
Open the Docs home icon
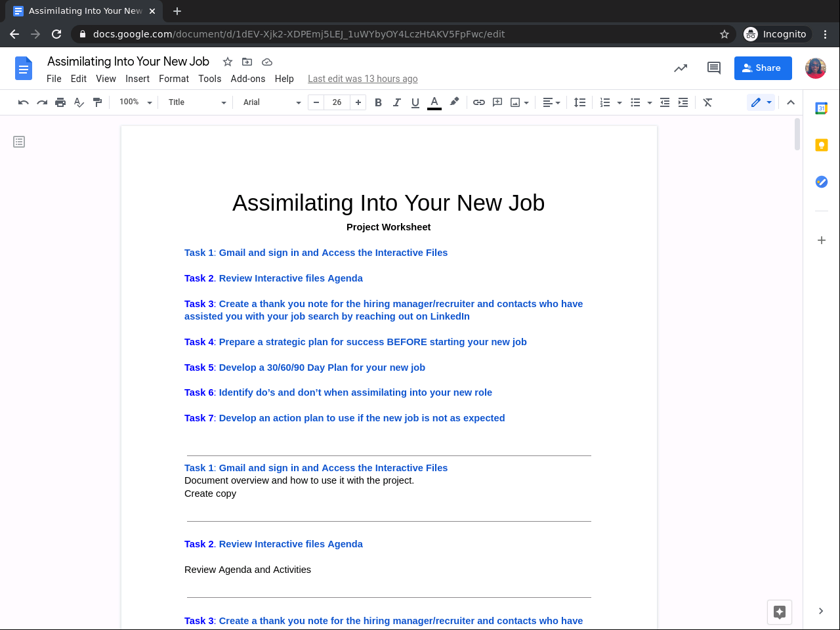[x=24, y=68]
